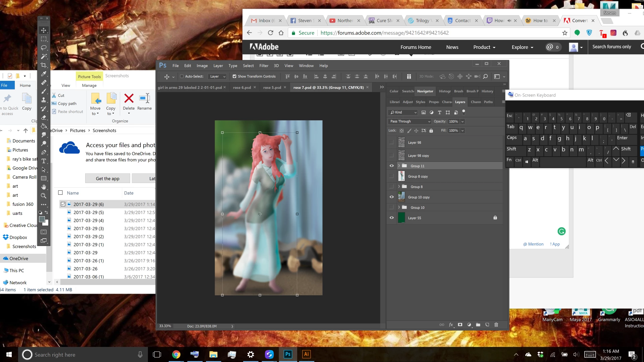The height and width of the screenshot is (362, 644).
Task: Open the Kind filter dropdown
Action: 404,112
